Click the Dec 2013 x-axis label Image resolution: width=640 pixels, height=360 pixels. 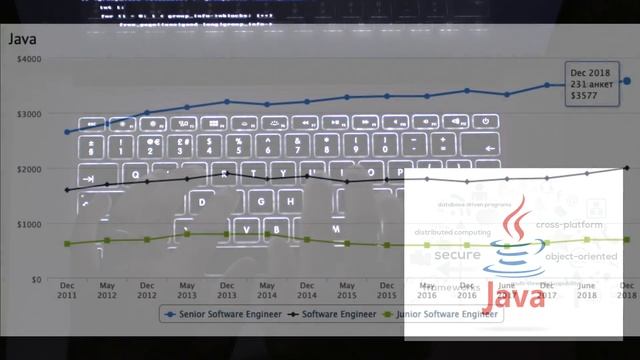tap(227, 290)
